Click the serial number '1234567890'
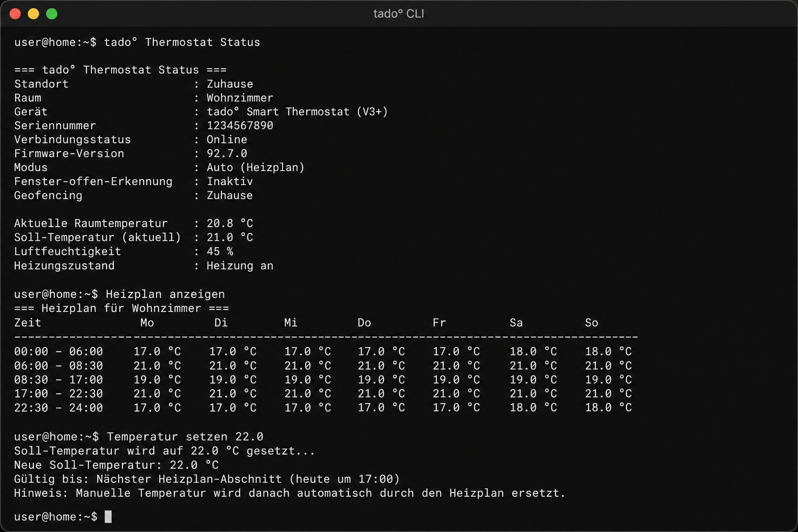 click(x=240, y=126)
